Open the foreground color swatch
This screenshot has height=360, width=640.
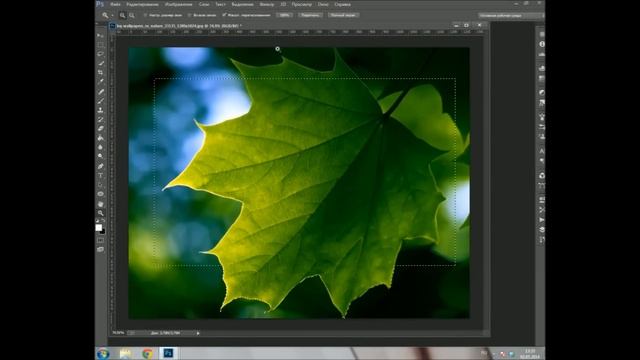[x=98, y=227]
